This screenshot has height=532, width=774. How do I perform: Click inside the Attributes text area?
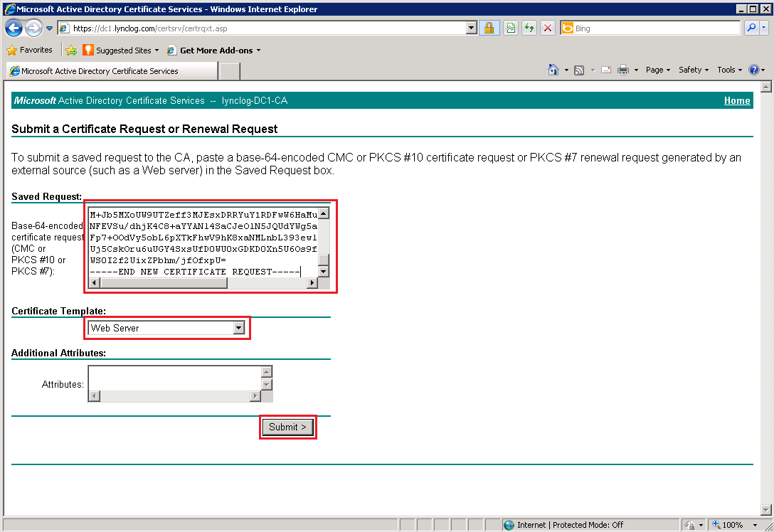point(175,378)
